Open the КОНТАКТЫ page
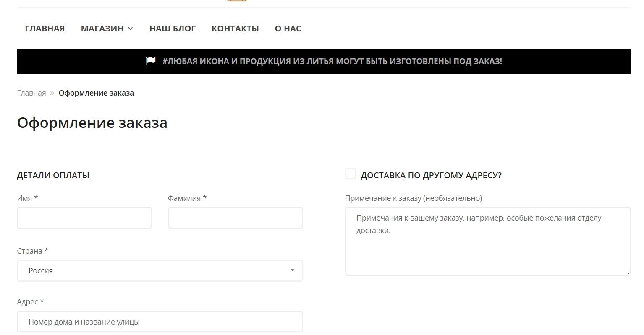Screen dimensions: 644x335 coord(235,29)
